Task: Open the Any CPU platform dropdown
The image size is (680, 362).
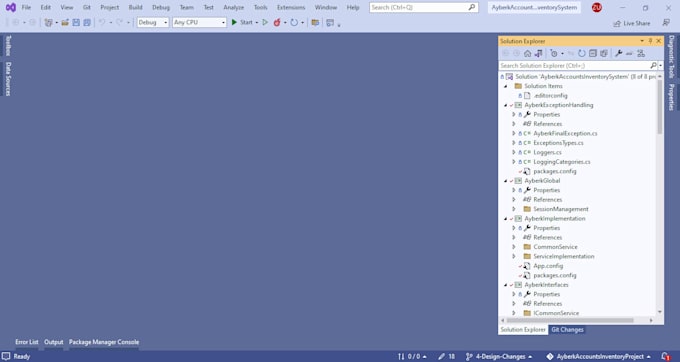Action: [199, 23]
